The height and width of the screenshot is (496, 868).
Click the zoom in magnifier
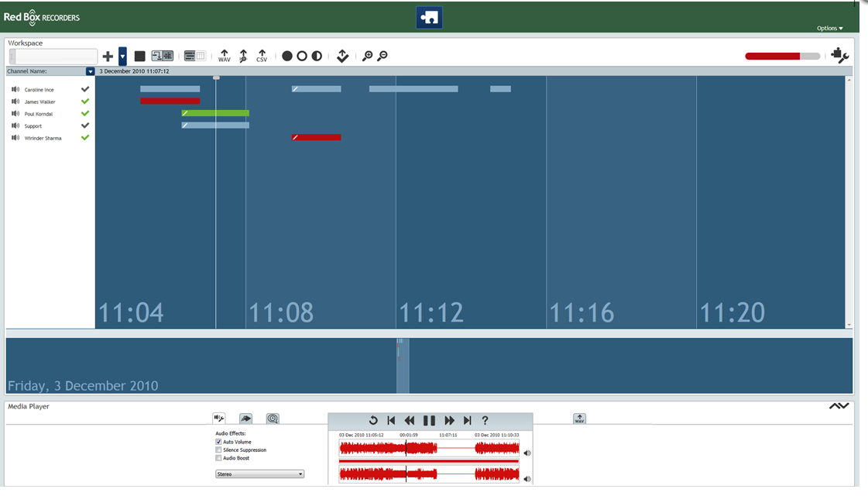[367, 57]
